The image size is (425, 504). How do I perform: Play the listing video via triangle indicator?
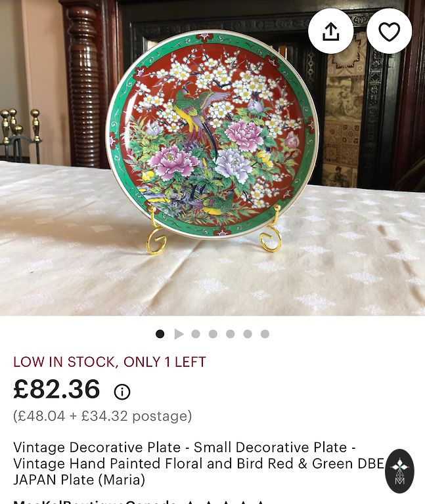pos(179,334)
